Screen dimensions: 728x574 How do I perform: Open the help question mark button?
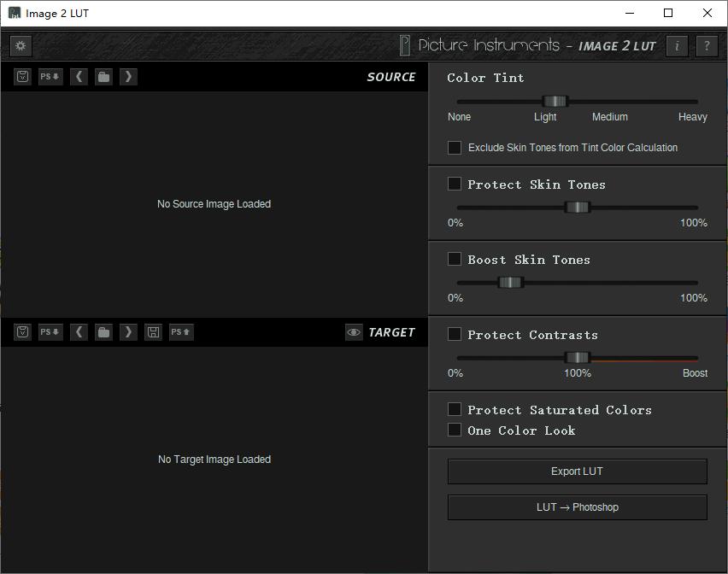click(x=707, y=46)
